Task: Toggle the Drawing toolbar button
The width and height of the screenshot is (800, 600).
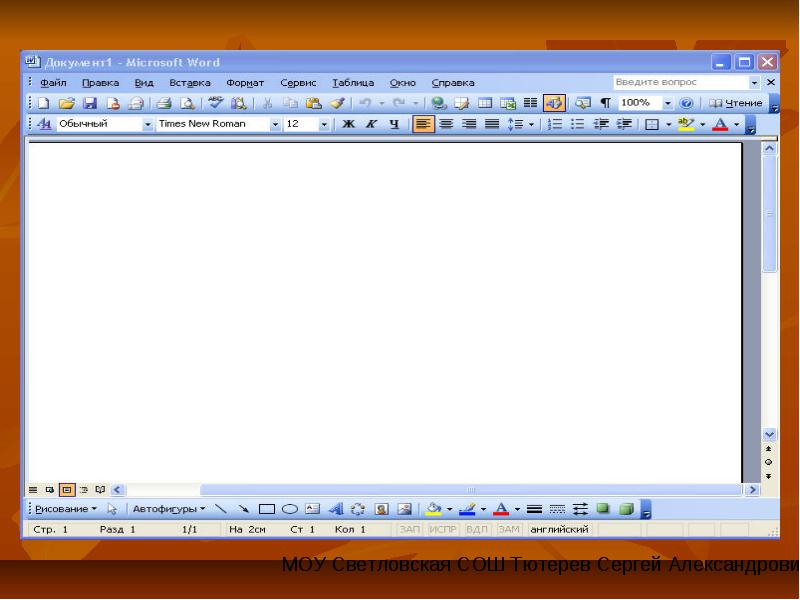Action: [x=554, y=103]
